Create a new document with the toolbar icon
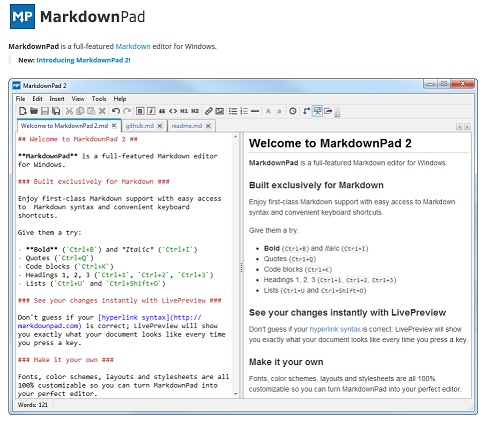The height and width of the screenshot is (424, 485). (x=23, y=111)
